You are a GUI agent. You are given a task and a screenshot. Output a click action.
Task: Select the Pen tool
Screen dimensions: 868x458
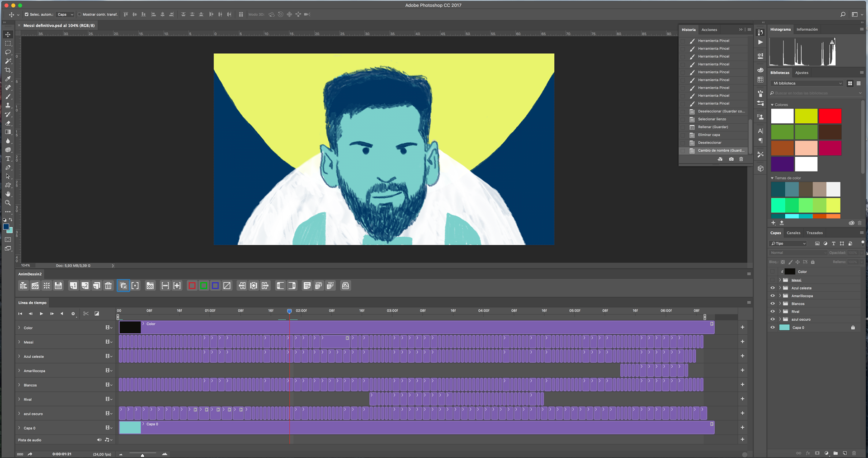8,168
